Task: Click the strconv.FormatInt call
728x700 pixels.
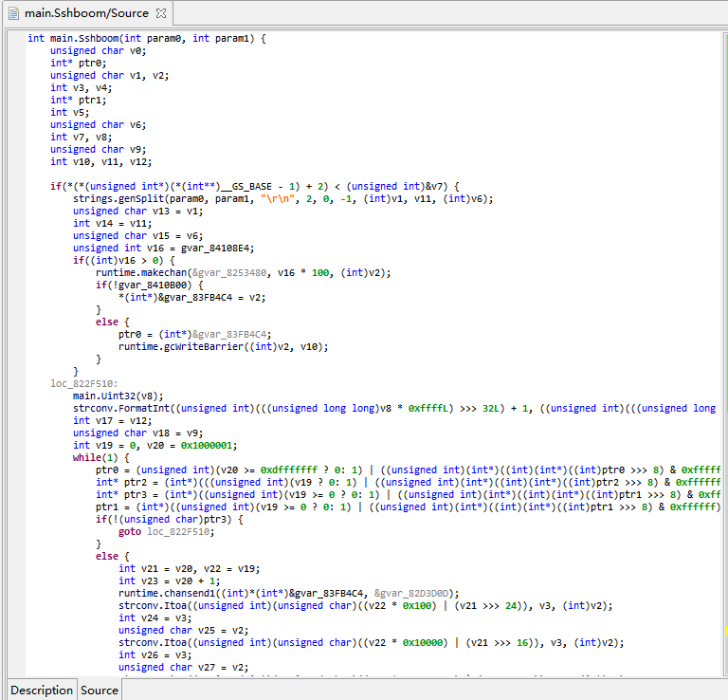Action: (120, 408)
